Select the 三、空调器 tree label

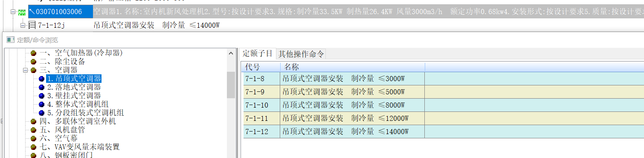(x=58, y=70)
